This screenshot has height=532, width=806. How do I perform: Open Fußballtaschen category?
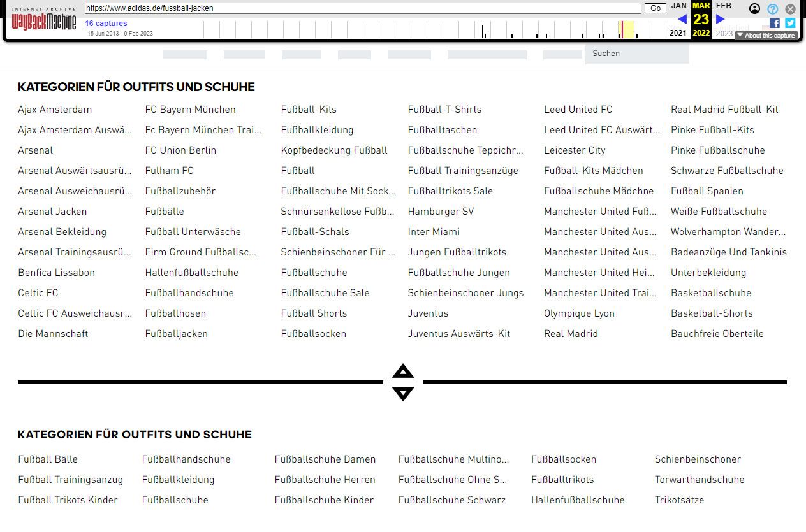(x=443, y=130)
